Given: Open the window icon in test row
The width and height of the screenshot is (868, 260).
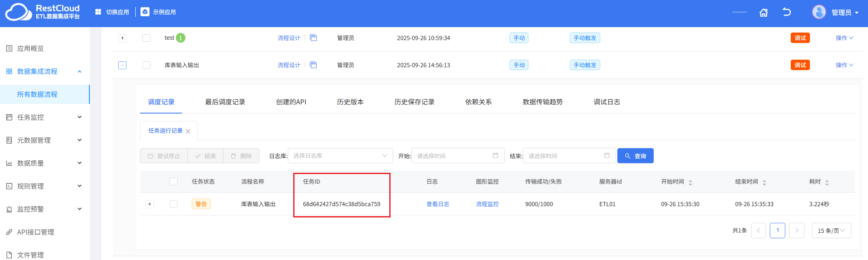Looking at the screenshot, I should tap(313, 38).
